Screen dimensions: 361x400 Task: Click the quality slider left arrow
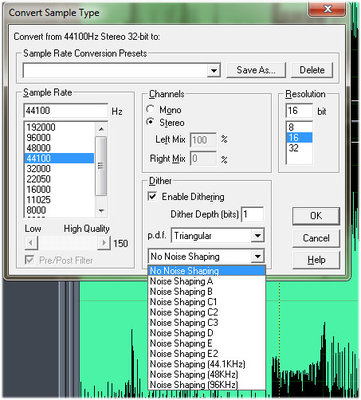(x=31, y=243)
